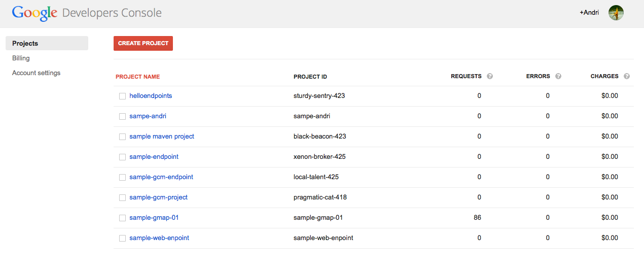
Task: Select the sample-gmap-01 checkbox
Action: pos(122,218)
